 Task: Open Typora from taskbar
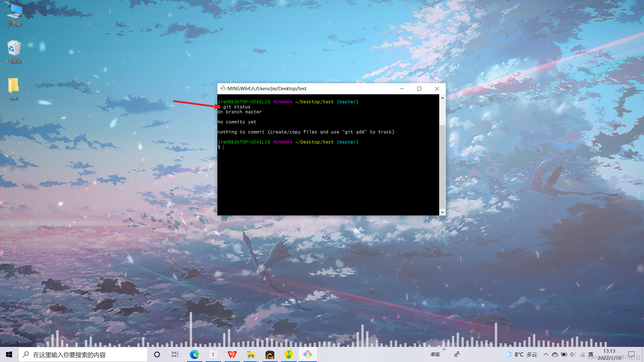point(213,354)
